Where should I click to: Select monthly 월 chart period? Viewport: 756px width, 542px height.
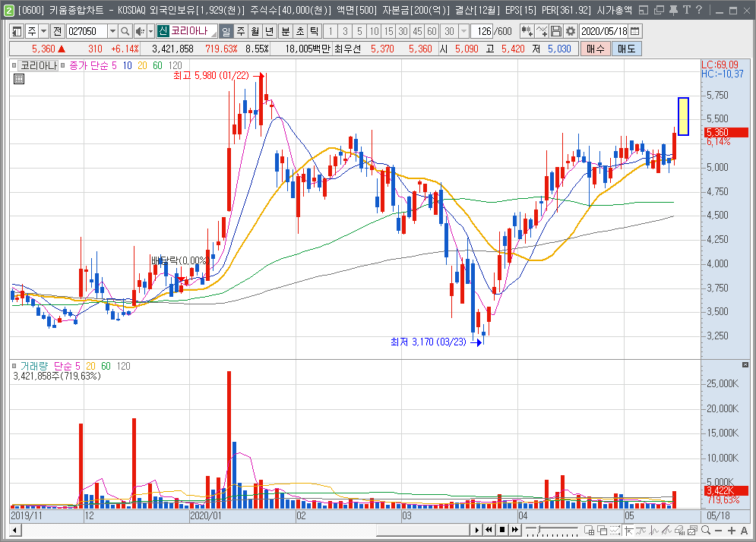coord(255,31)
